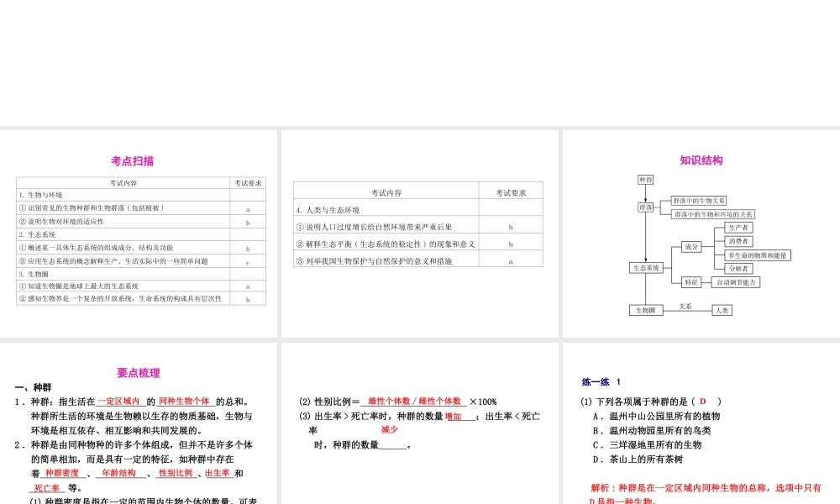840x504 pixels.
Task: Click the 一、种群 section heading
Action: click(x=34, y=387)
